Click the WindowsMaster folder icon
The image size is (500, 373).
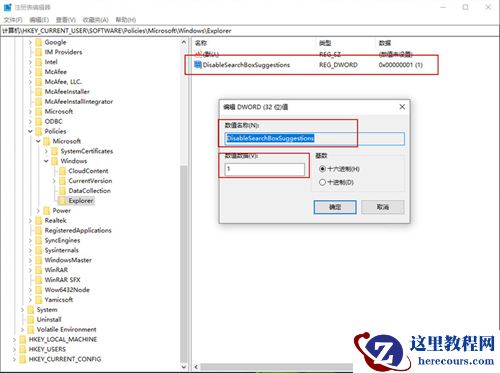coord(39,260)
